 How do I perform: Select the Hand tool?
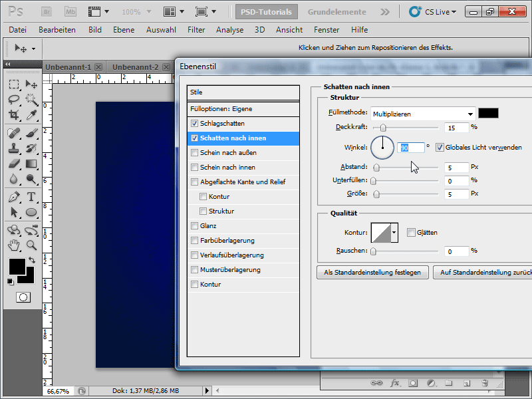[x=14, y=245]
